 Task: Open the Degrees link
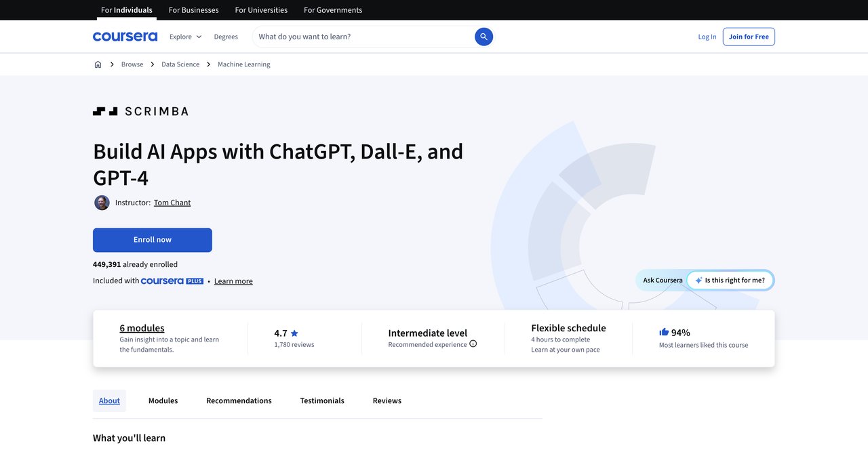point(226,37)
